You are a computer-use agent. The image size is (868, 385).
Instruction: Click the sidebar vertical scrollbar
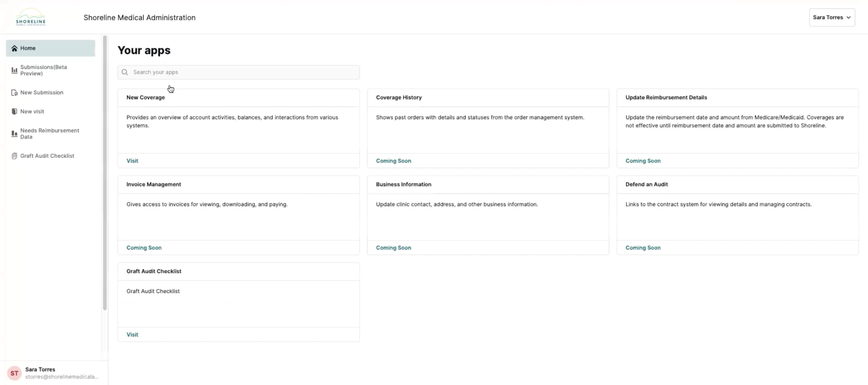105,174
